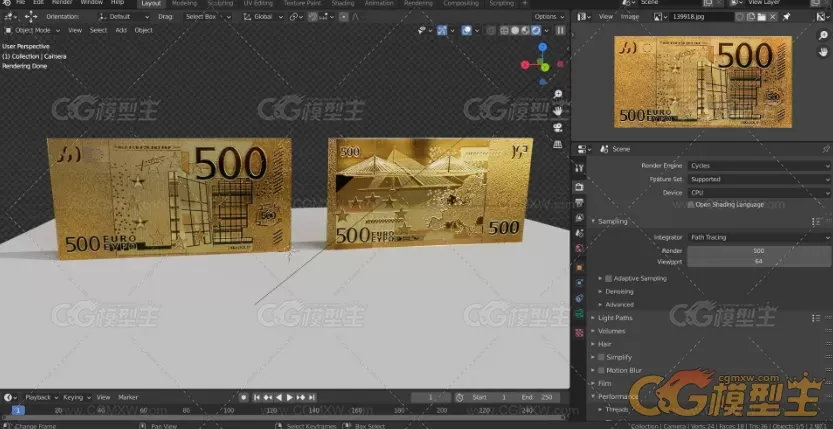This screenshot has height=429, width=833.
Task: Toggle proportional editing icon in header
Action: (344, 16)
